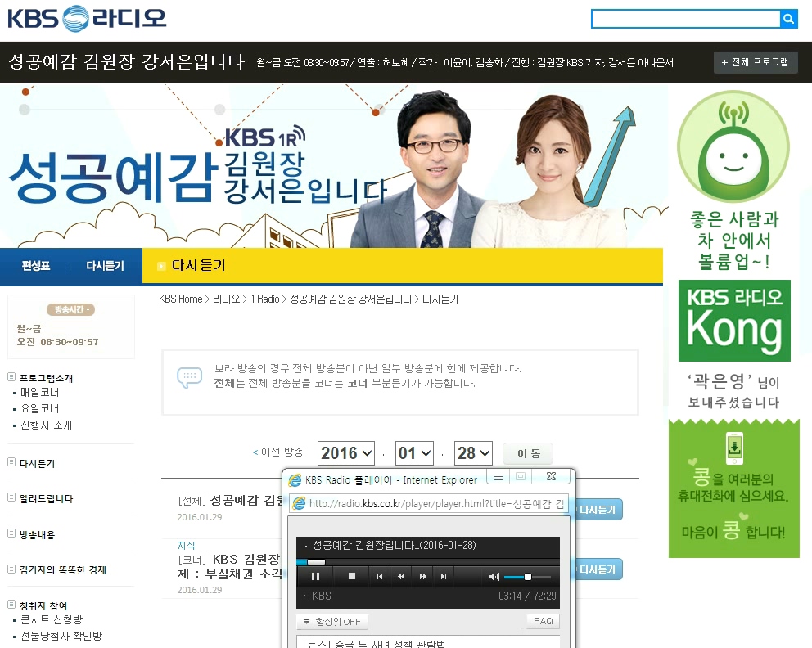Open 콘서트 신청방 sidebar item

[52, 619]
